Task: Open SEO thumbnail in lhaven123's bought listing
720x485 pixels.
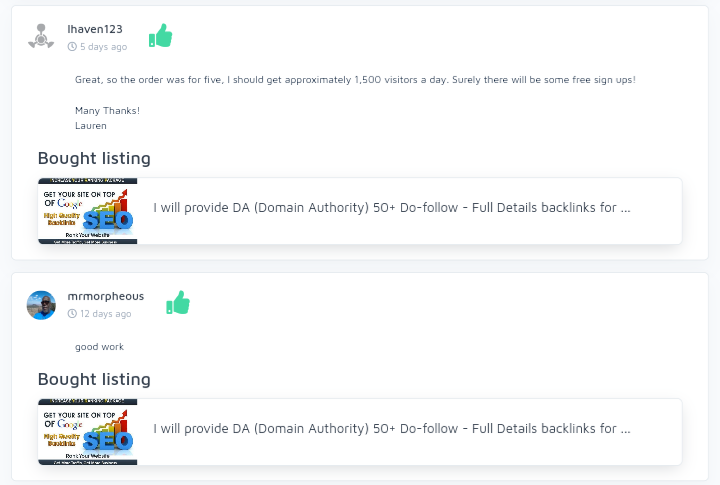Action: [x=87, y=211]
